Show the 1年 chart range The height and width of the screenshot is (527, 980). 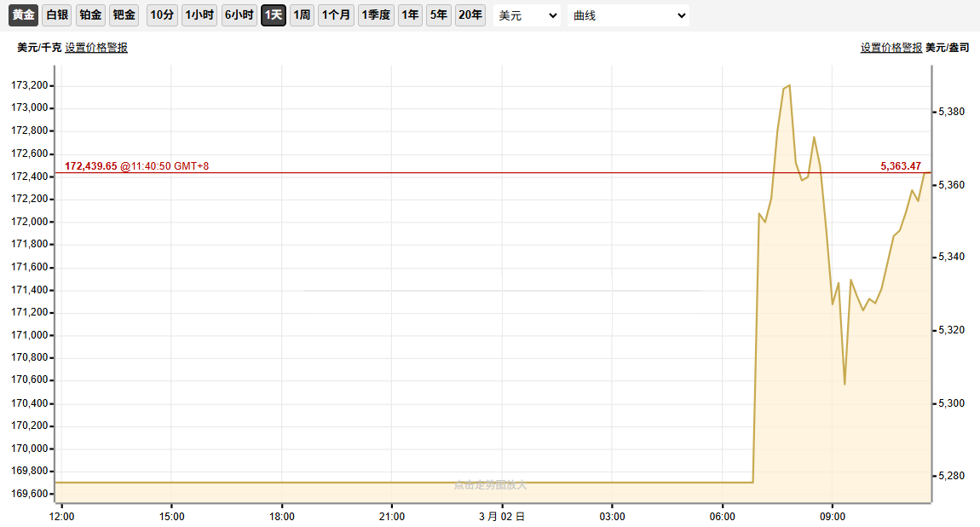coord(411,15)
